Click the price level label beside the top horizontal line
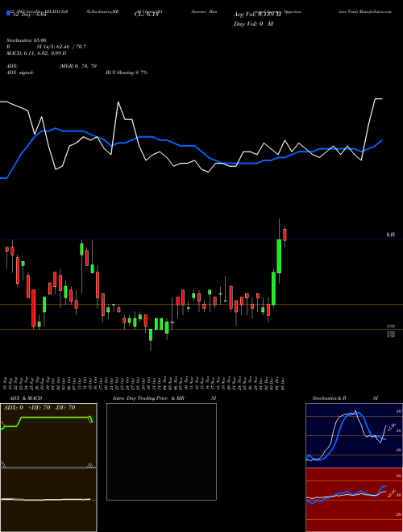403x532 pixels. coord(391,235)
